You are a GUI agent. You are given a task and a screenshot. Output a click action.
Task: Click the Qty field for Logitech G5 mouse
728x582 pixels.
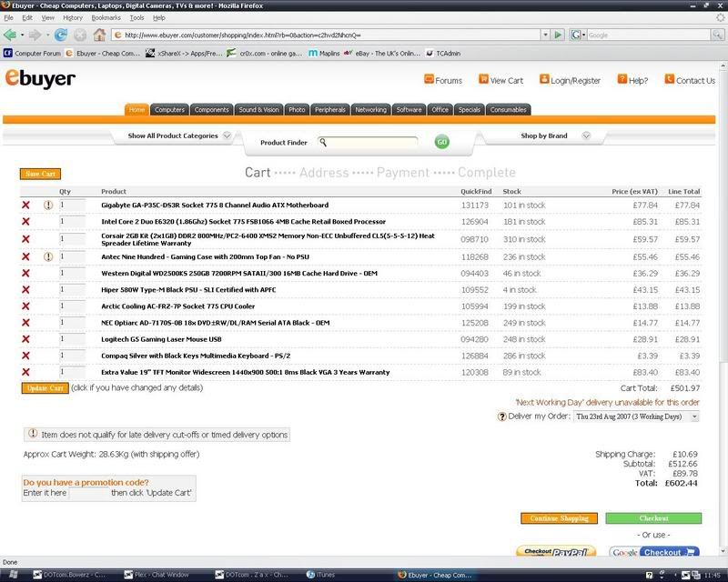pyautogui.click(x=72, y=339)
